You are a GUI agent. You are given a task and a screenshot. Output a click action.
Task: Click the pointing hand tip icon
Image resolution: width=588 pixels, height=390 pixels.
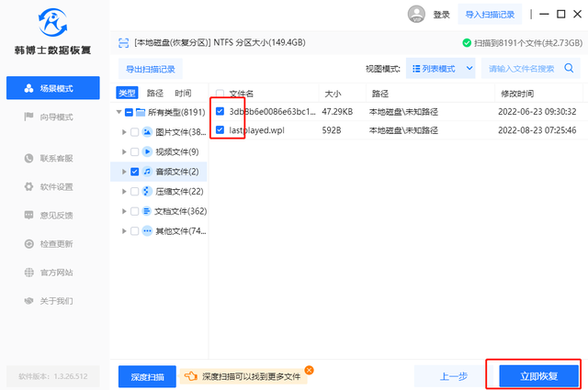pyautogui.click(x=190, y=376)
